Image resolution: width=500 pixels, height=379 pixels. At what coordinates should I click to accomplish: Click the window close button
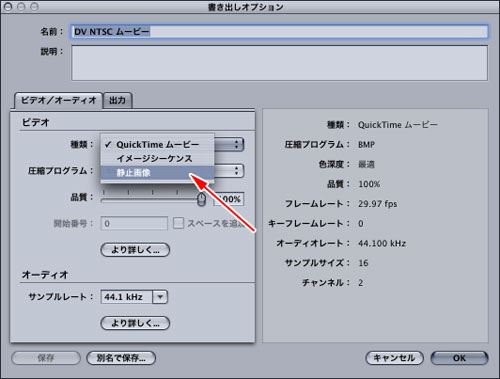tap(8, 6)
